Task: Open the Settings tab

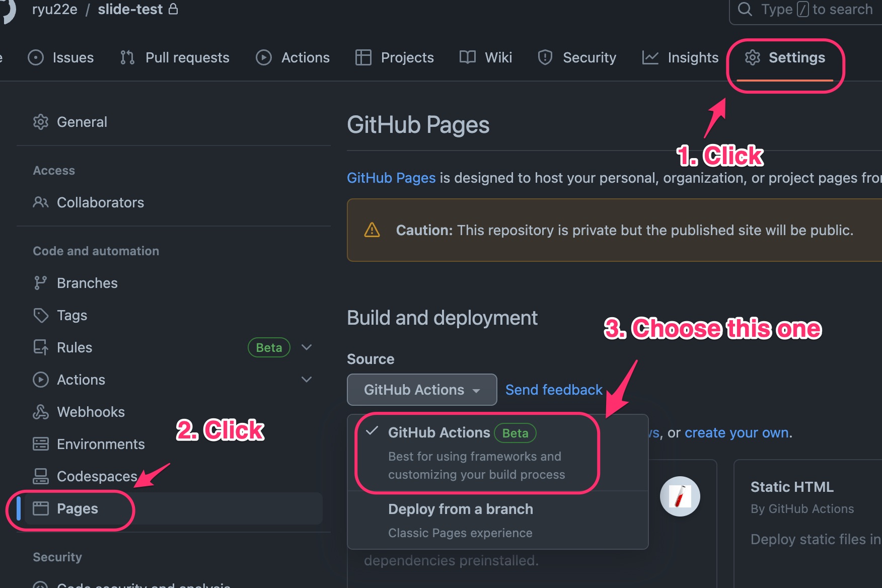Action: [x=785, y=57]
